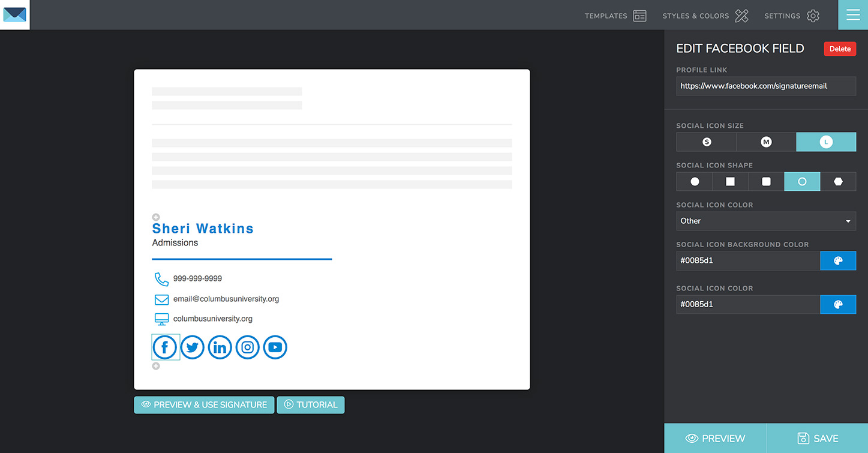
Task: Click the plus icon above Sheri Watkins
Action: [x=156, y=217]
